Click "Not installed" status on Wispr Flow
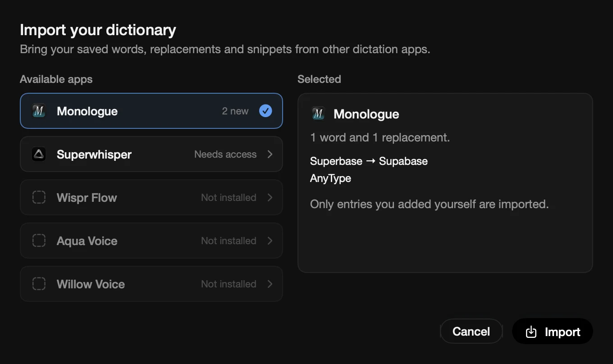This screenshot has height=364, width=613. coord(229,198)
